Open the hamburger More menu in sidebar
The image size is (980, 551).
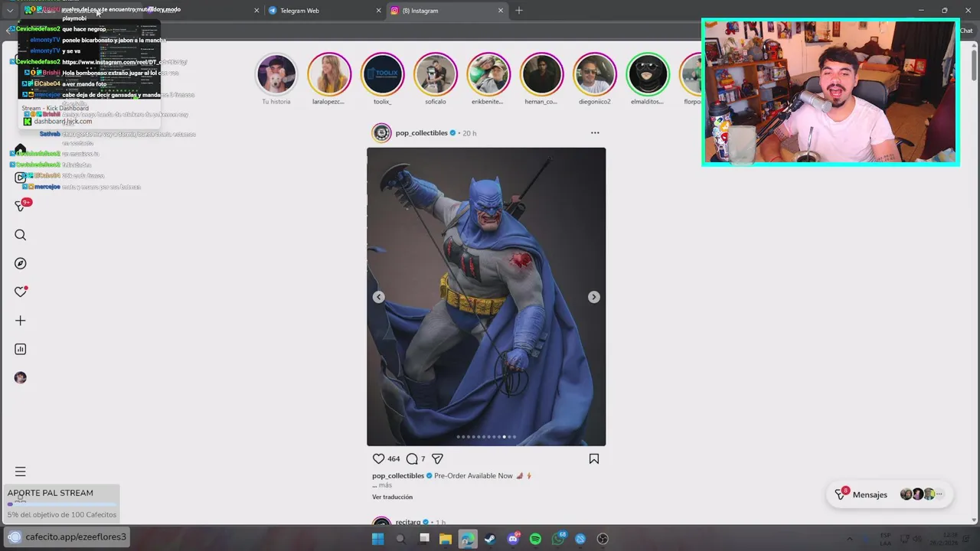click(21, 471)
